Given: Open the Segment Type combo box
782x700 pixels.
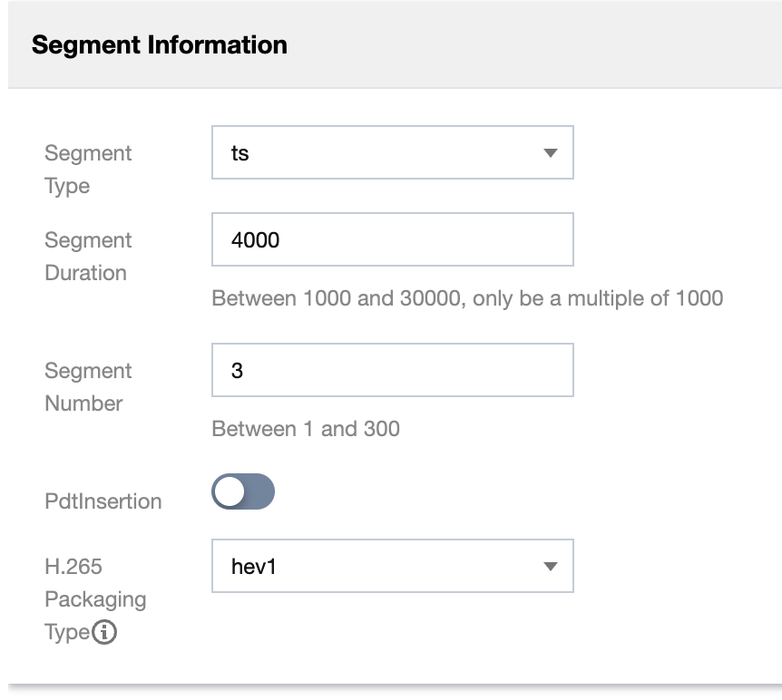Looking at the screenshot, I should pos(392,153).
